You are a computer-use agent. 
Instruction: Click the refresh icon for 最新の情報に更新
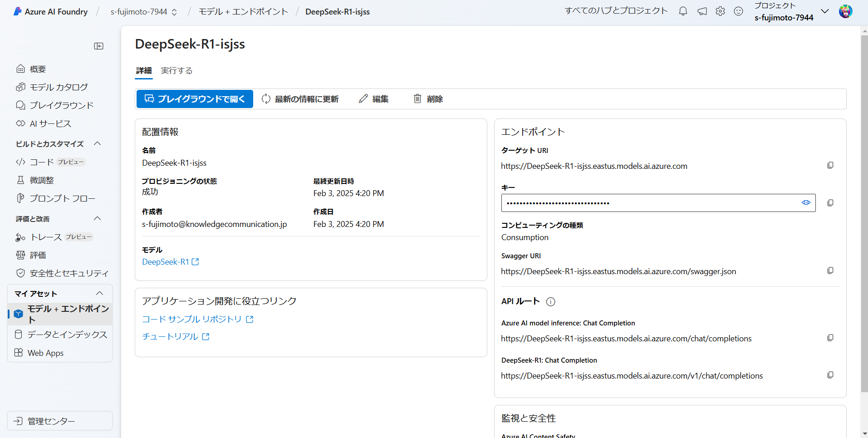tap(266, 99)
